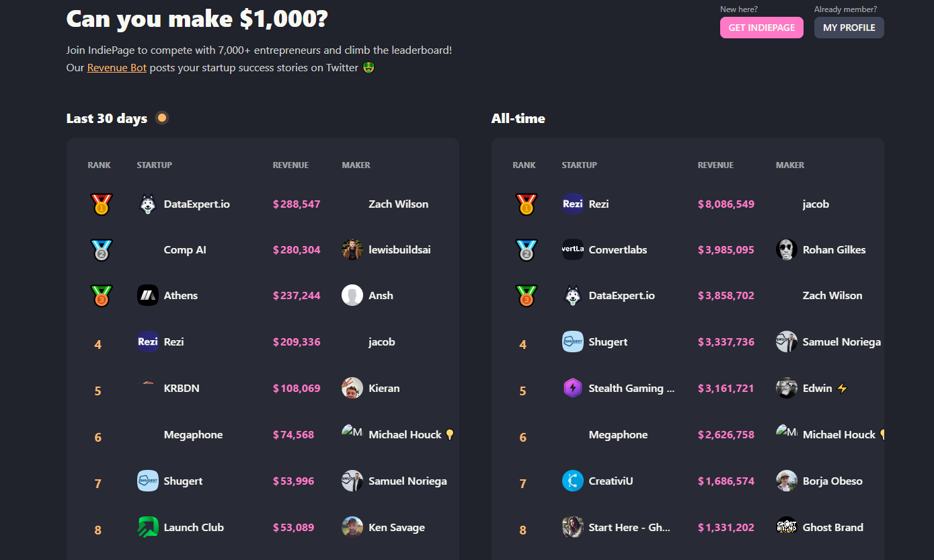Click the Start Here - Ghost logo
Screen dimensions: 934x560
(572, 527)
